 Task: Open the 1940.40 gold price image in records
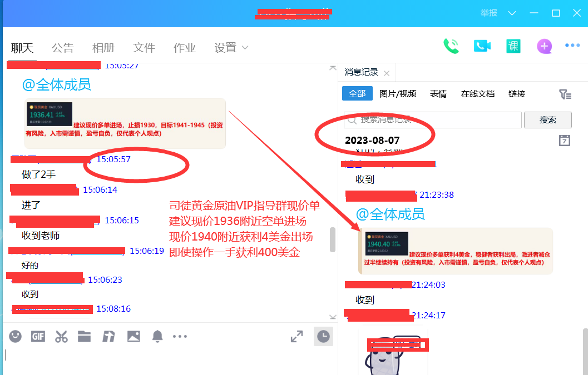point(387,243)
